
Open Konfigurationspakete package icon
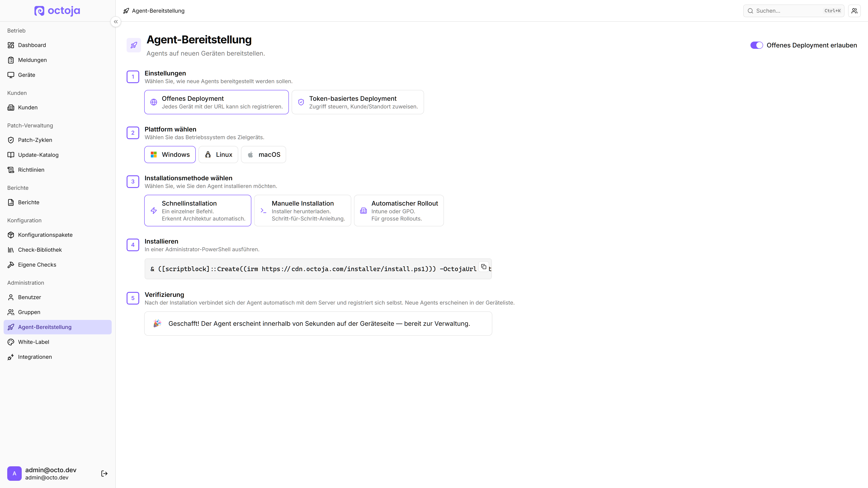[11, 235]
